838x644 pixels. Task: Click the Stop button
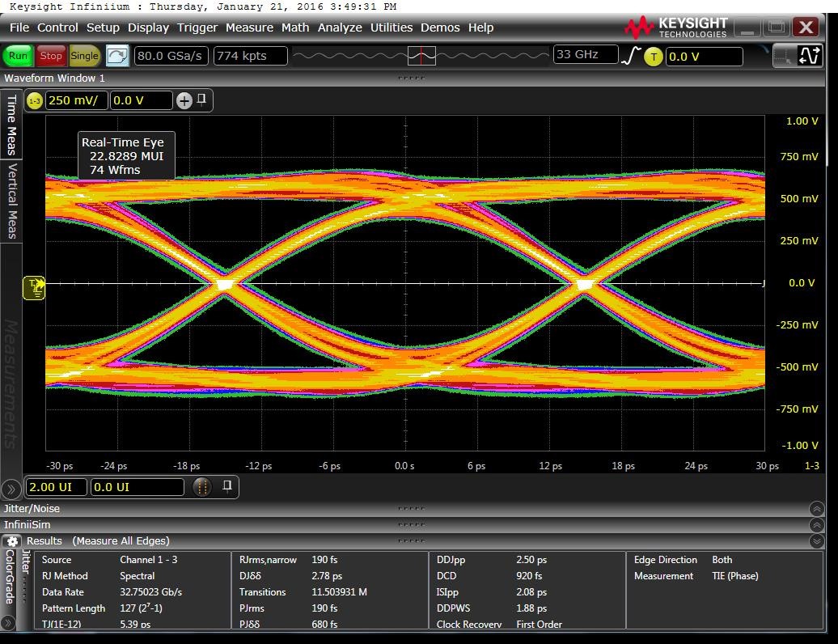point(50,56)
